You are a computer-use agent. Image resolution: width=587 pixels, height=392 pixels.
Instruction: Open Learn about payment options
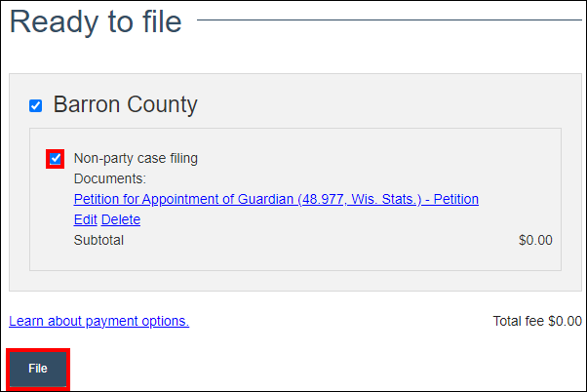98,321
